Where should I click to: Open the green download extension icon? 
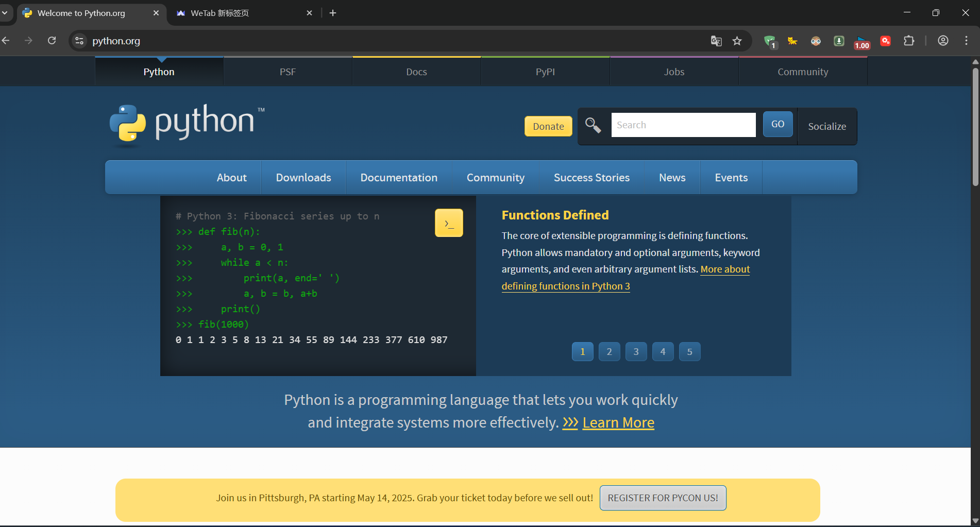tap(839, 41)
